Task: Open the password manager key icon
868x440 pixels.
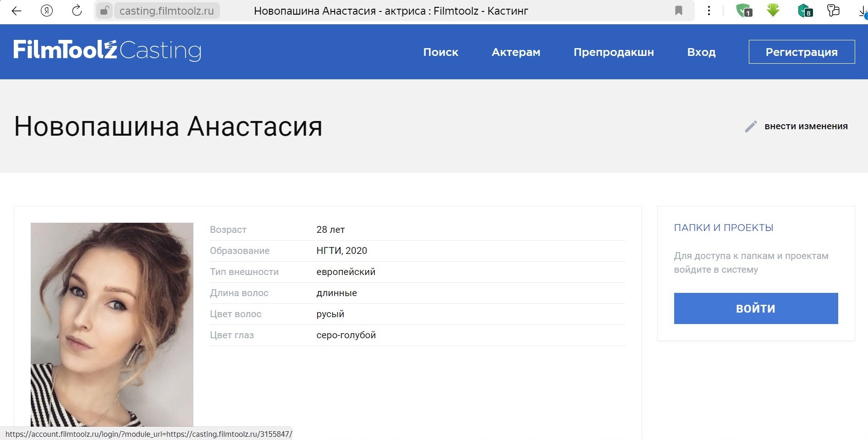Action: pyautogui.click(x=833, y=11)
